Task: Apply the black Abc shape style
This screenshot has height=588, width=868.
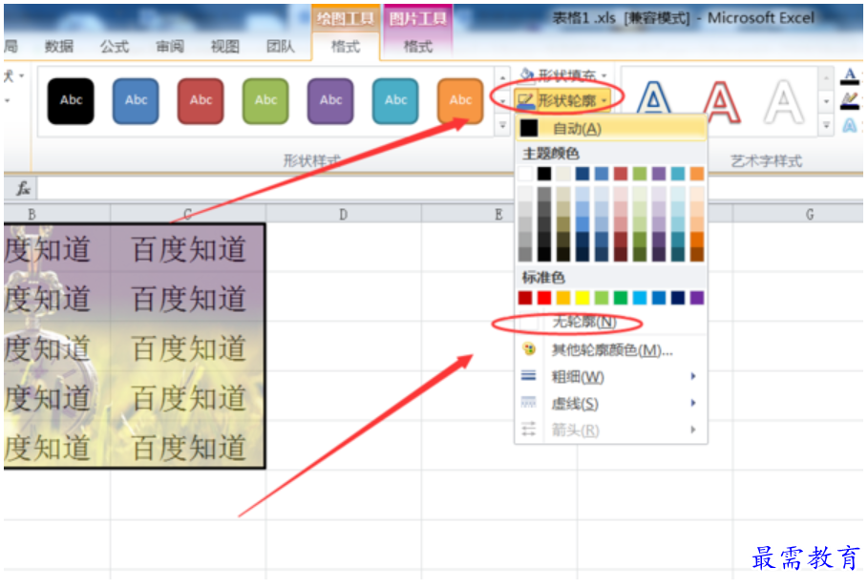Action: point(71,100)
